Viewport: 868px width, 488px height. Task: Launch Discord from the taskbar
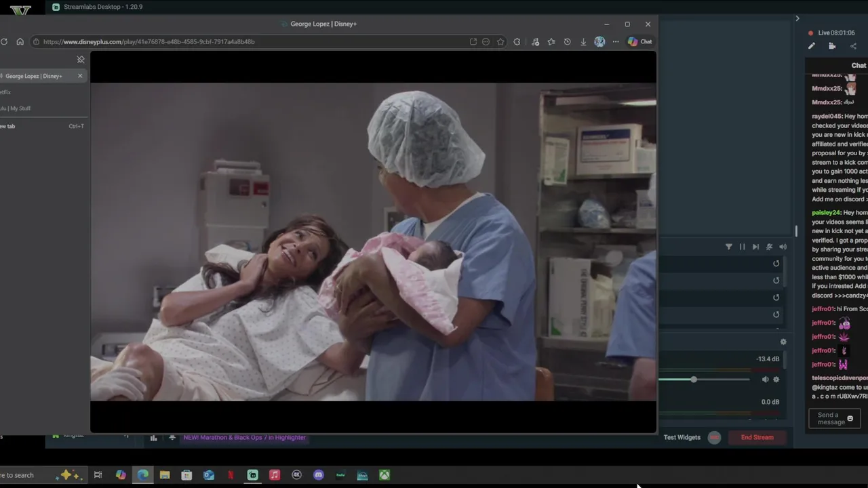pyautogui.click(x=318, y=475)
